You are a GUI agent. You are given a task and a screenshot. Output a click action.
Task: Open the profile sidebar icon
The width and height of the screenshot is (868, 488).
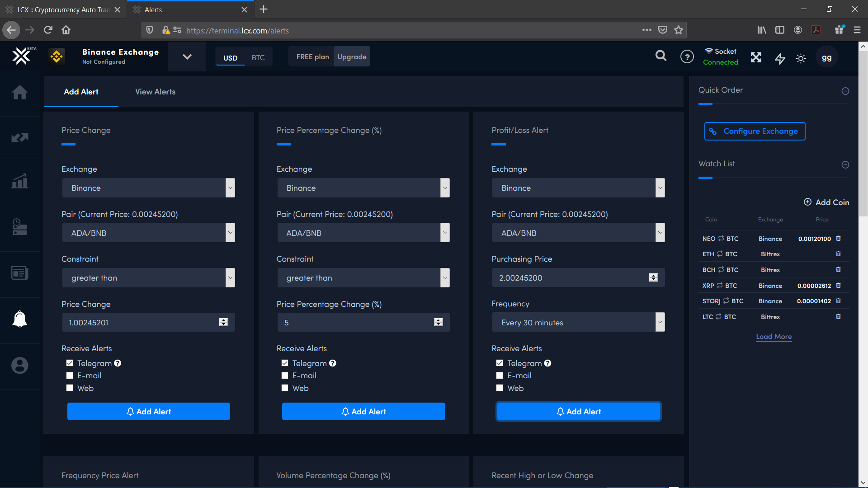coord(20,365)
